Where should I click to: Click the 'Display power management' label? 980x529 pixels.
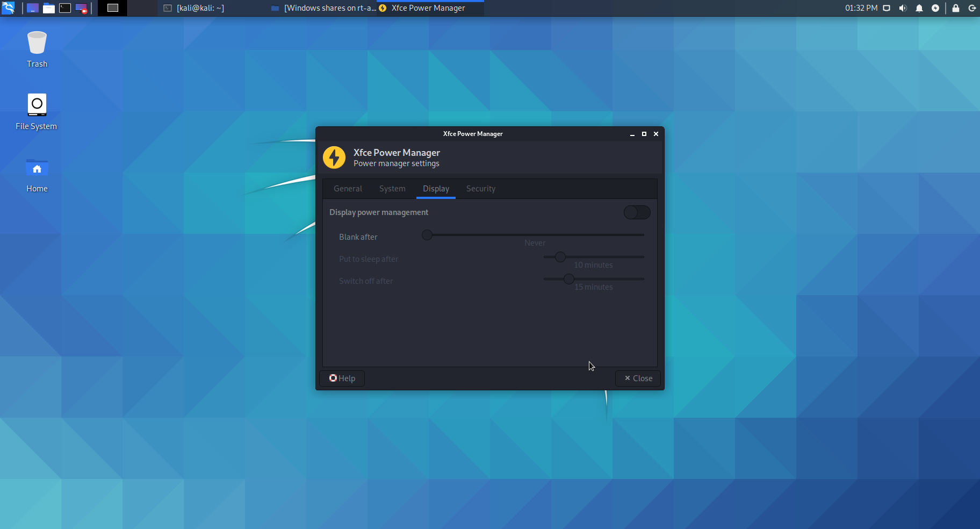click(x=379, y=212)
